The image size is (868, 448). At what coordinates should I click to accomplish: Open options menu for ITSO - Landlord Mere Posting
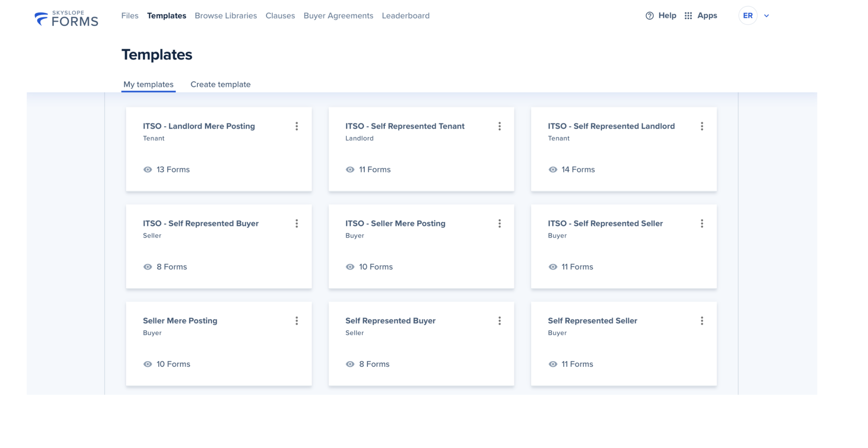coord(297,126)
